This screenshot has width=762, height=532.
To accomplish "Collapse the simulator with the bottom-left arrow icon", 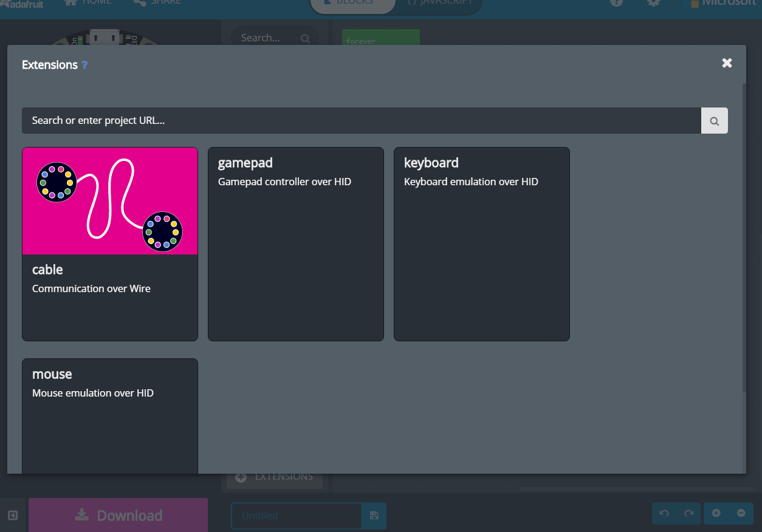I will (x=13, y=516).
